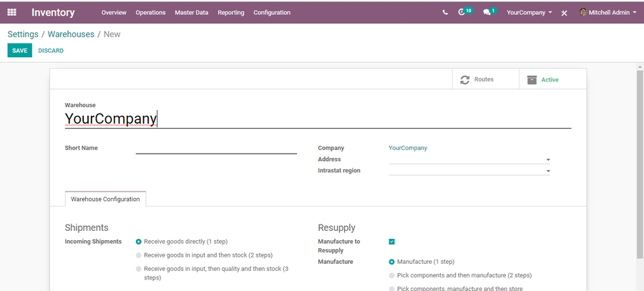Open the Master Data menu

(x=191, y=12)
